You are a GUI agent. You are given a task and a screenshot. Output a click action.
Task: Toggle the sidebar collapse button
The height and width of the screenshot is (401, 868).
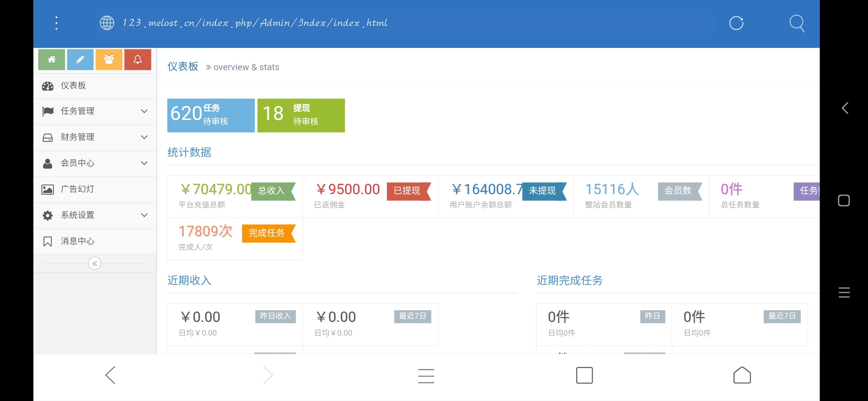(x=95, y=264)
